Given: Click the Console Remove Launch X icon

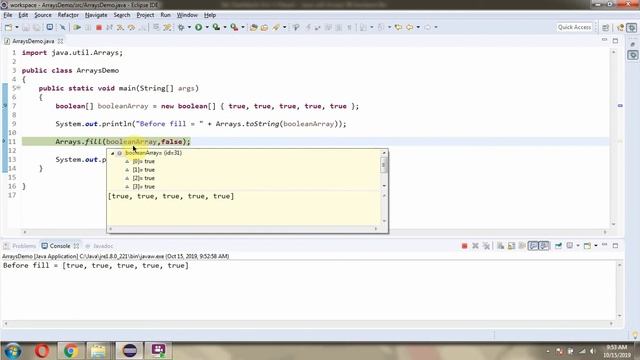Looking at the screenshot, I should click(475, 246).
